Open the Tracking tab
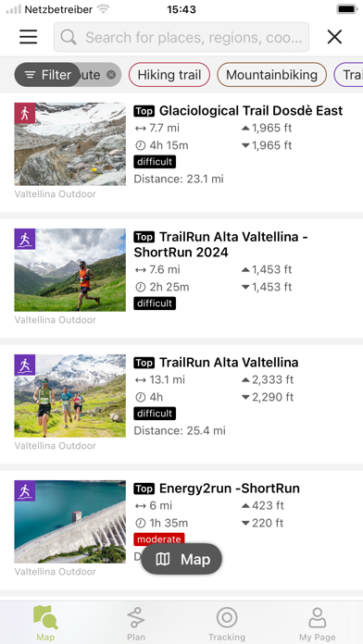This screenshot has width=363, height=644. tap(227, 623)
